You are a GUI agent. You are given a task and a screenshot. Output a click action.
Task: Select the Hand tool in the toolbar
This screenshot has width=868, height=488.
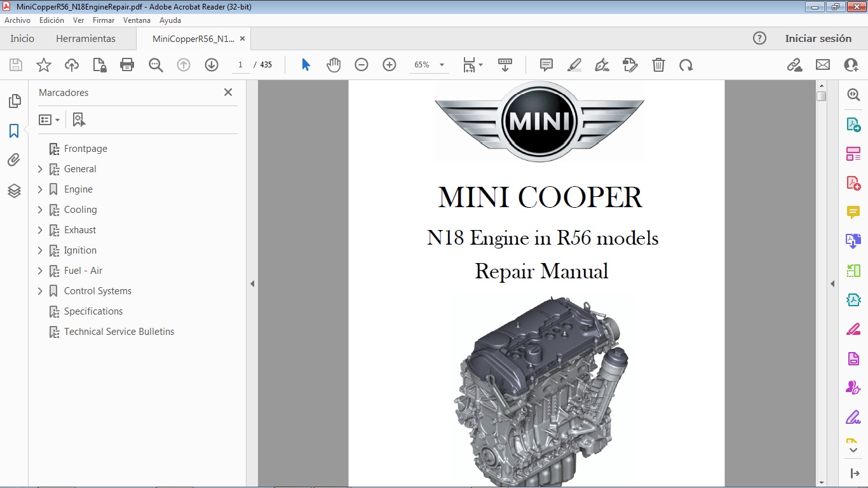(334, 64)
